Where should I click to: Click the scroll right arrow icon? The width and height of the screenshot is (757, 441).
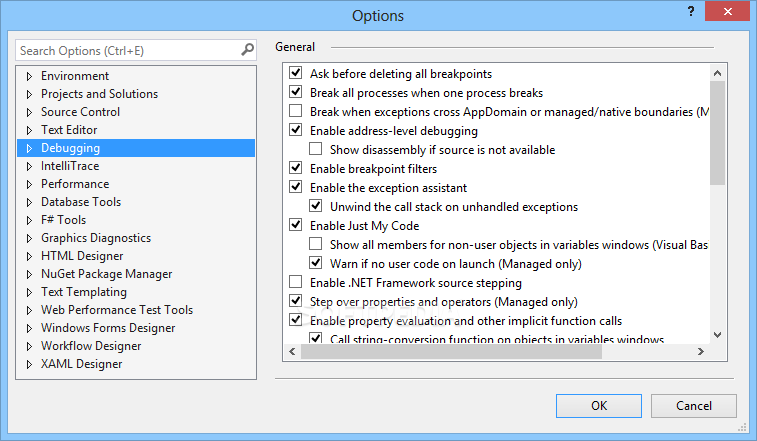(x=701, y=351)
